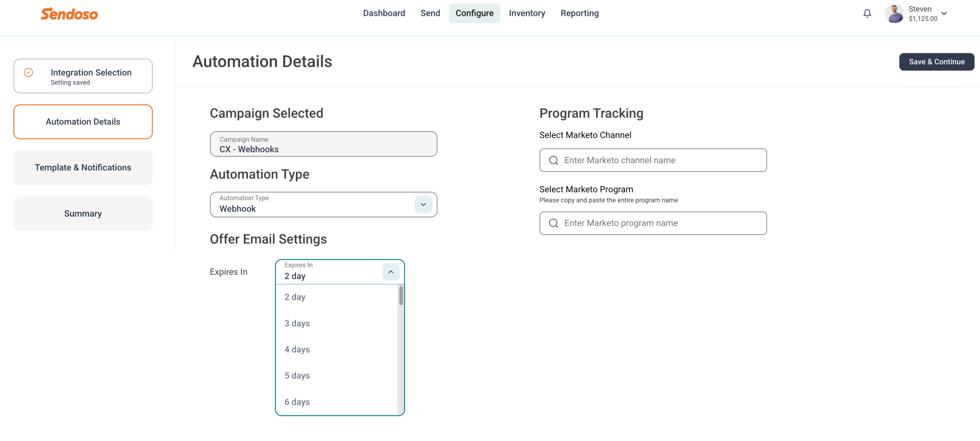Open the Reporting tab
Image resolution: width=980 pixels, height=441 pixels.
click(x=580, y=13)
